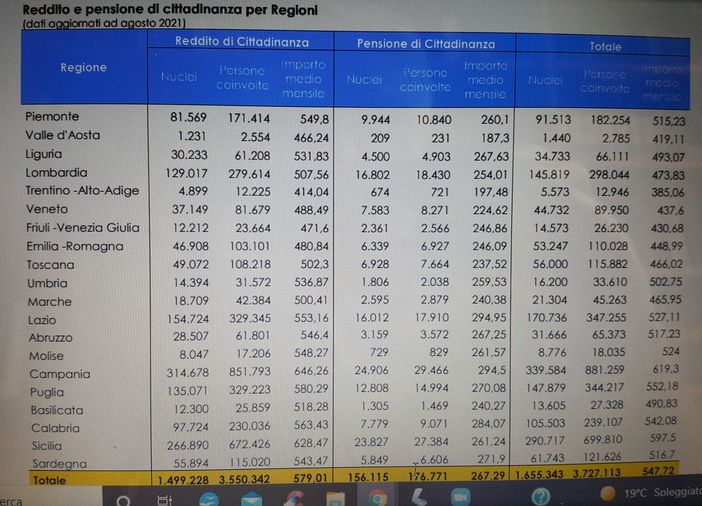
Task: Click total row value '1.655.343'
Action: [541, 474]
